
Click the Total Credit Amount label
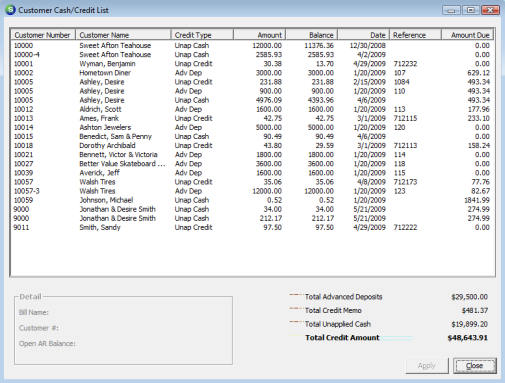coord(342,338)
